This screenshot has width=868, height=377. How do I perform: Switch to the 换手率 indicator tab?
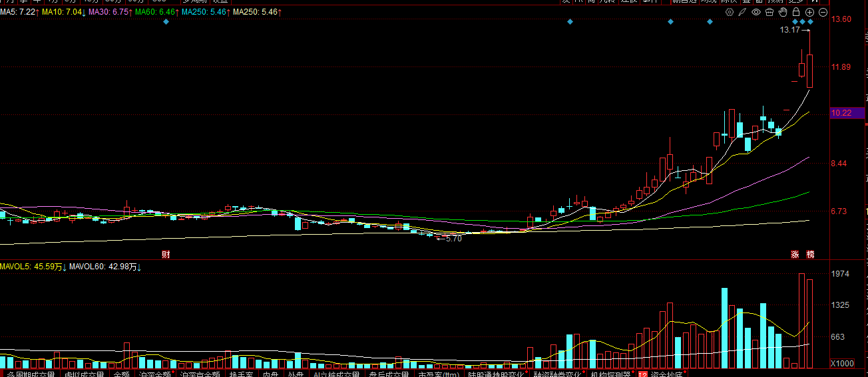(x=241, y=374)
